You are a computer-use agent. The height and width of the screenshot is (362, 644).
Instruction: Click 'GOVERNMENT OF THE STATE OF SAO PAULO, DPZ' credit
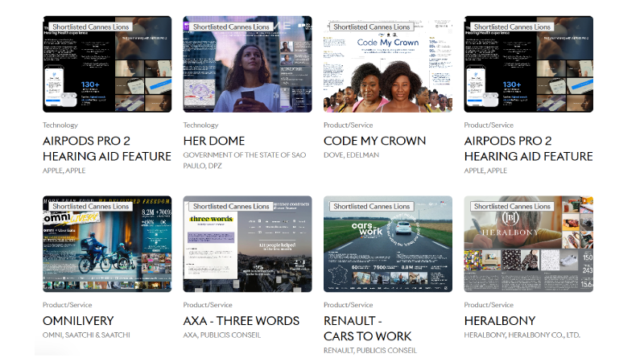pyautogui.click(x=245, y=160)
